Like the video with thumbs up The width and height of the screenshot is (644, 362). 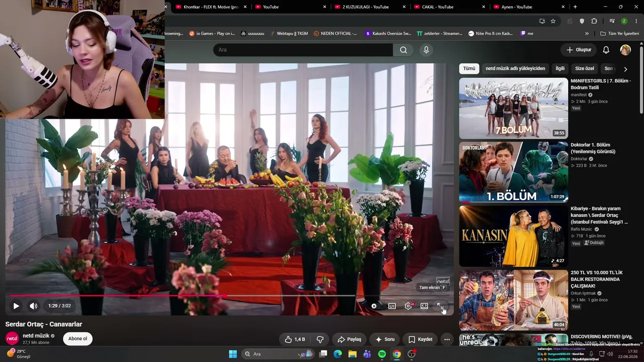[x=295, y=339]
